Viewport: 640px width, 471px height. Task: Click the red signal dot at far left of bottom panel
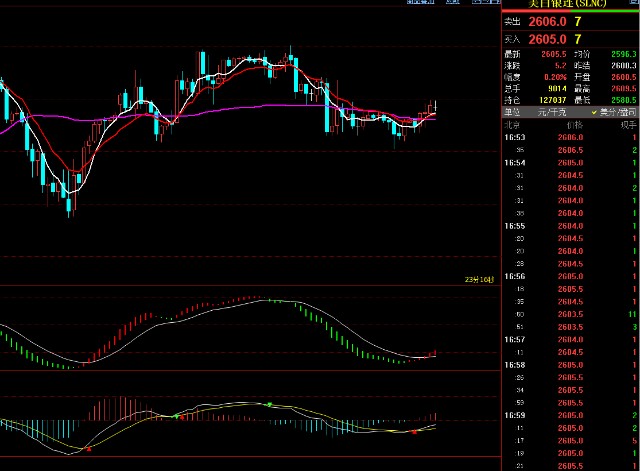(x=88, y=447)
